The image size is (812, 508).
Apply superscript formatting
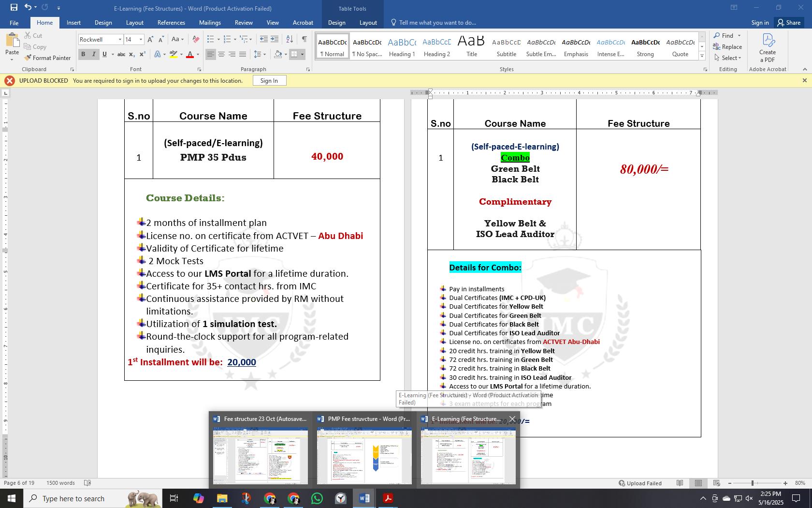click(143, 54)
